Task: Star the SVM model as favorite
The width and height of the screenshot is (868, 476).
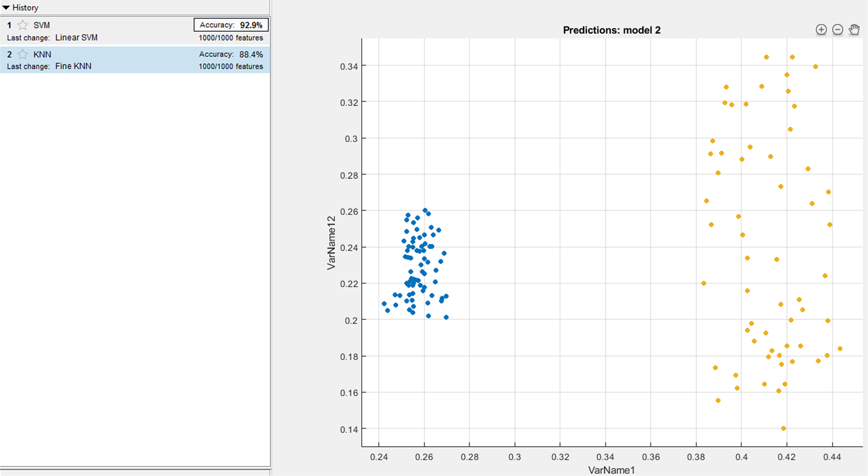Action: [x=23, y=25]
